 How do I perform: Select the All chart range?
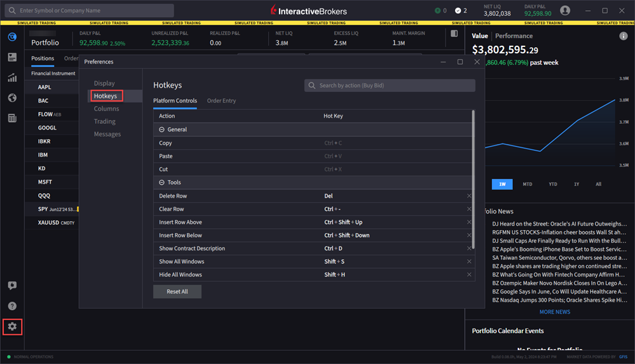(x=598, y=184)
